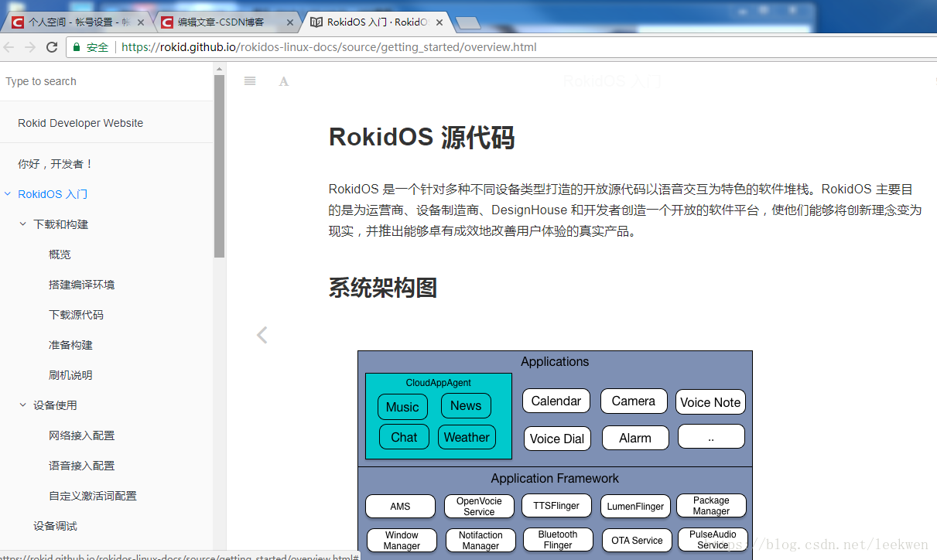Image resolution: width=937 pixels, height=560 pixels.
Task: Close the 编辑文章-CSDN博客 tab
Action: [290, 22]
